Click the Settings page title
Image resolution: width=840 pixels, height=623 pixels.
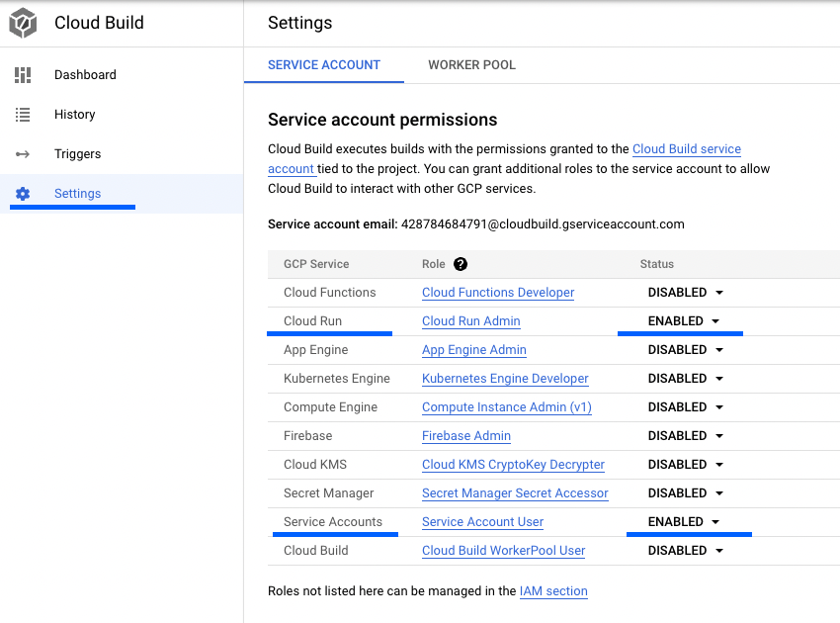pos(300,23)
